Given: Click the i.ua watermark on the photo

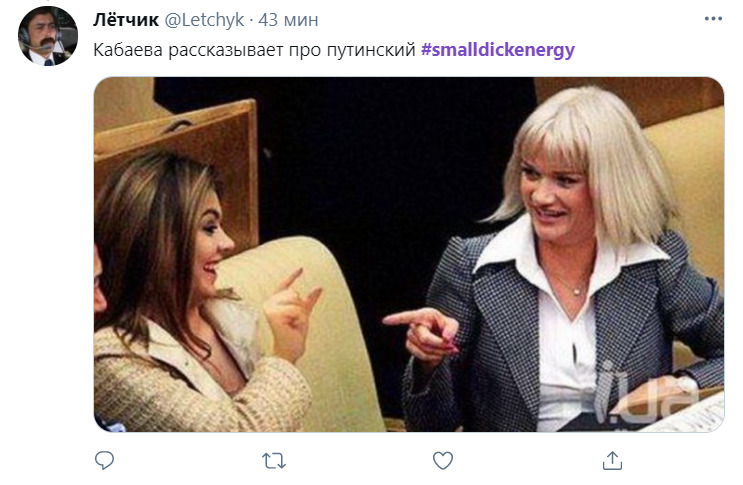Looking at the screenshot, I should point(645,394).
